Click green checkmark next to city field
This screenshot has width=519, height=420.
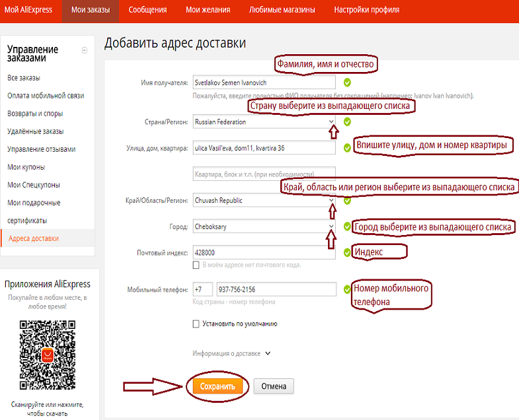[347, 227]
